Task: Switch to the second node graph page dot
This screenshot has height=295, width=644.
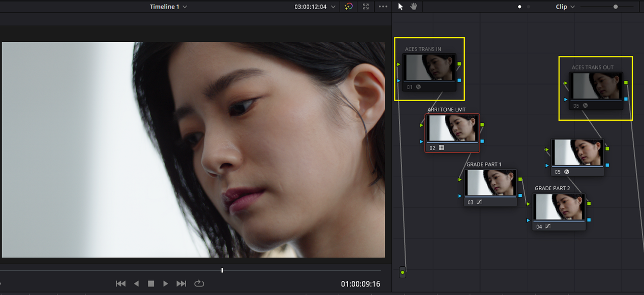Action: tap(528, 7)
